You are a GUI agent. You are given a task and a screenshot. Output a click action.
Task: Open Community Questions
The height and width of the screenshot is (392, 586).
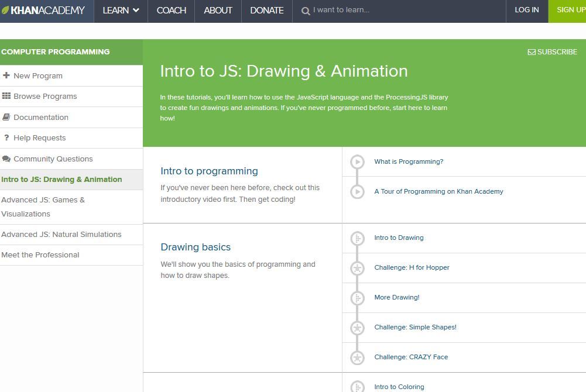tap(53, 159)
